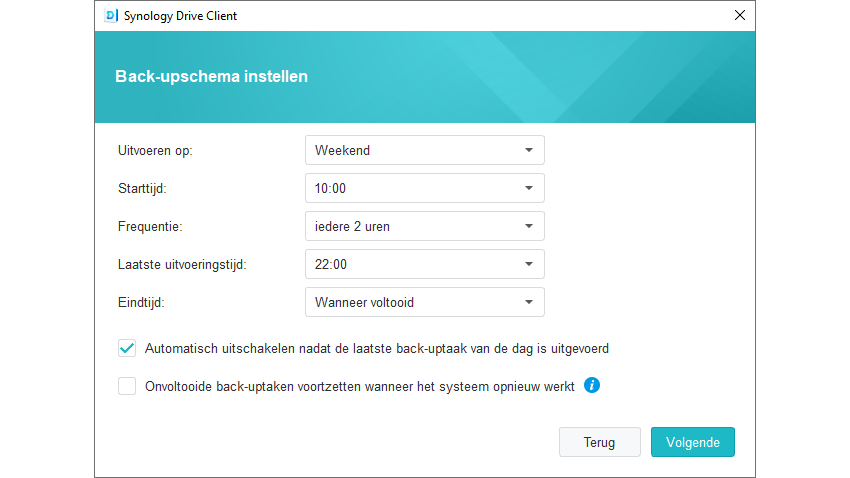Click the blue info icon
This screenshot has height=478, width=850.
(591, 385)
